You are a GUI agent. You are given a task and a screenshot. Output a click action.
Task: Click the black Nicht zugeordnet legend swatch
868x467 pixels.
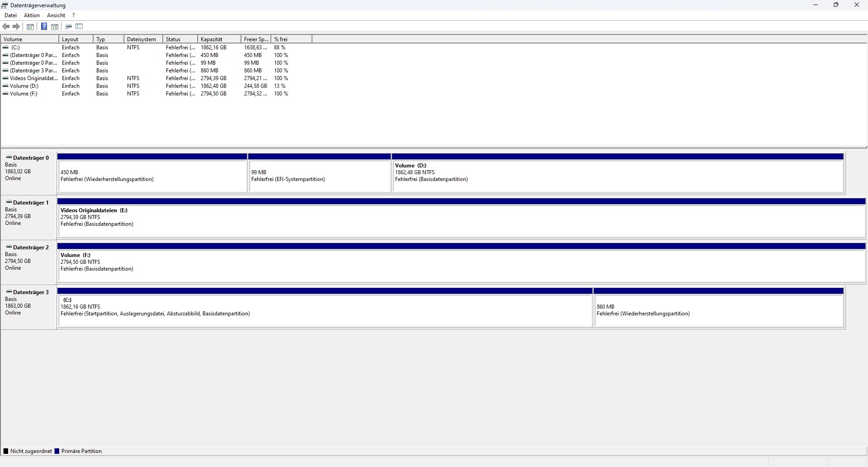[x=6, y=451]
